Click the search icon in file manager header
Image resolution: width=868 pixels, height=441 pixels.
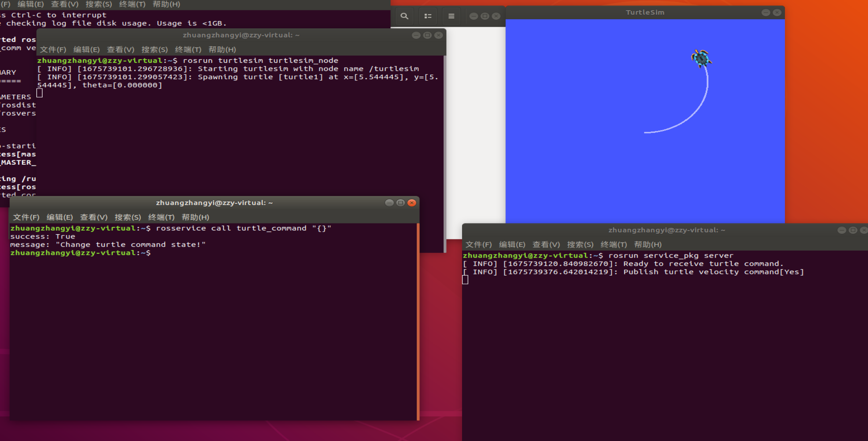(x=404, y=16)
